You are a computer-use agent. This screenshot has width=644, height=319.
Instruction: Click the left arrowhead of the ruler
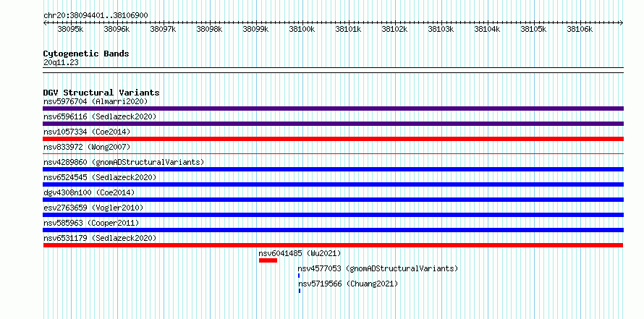click(45, 22)
